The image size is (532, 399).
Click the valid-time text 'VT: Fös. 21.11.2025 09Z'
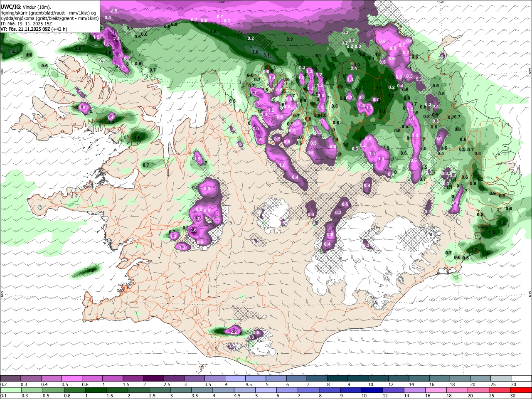click(25, 29)
